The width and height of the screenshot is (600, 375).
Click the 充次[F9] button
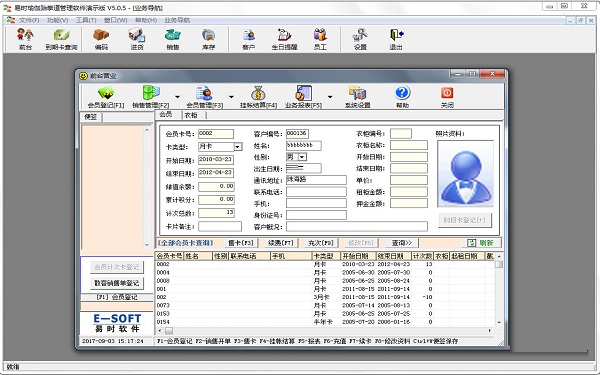pyautogui.click(x=321, y=243)
